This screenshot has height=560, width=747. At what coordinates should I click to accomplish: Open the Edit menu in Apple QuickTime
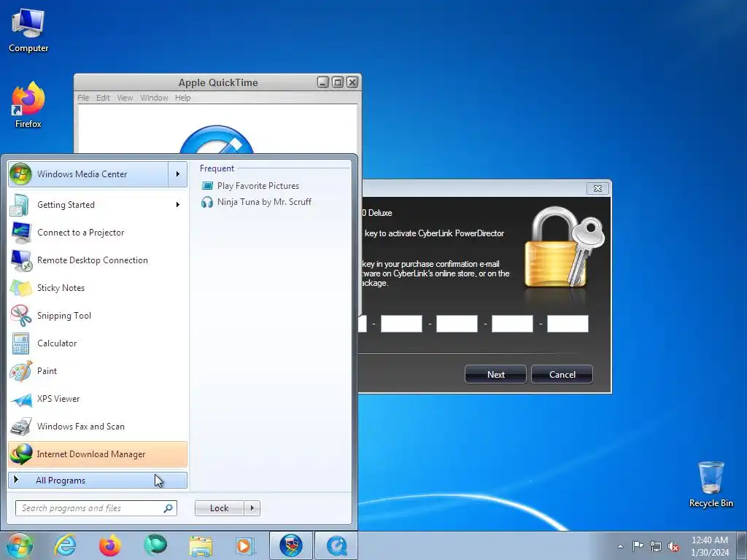(x=103, y=98)
